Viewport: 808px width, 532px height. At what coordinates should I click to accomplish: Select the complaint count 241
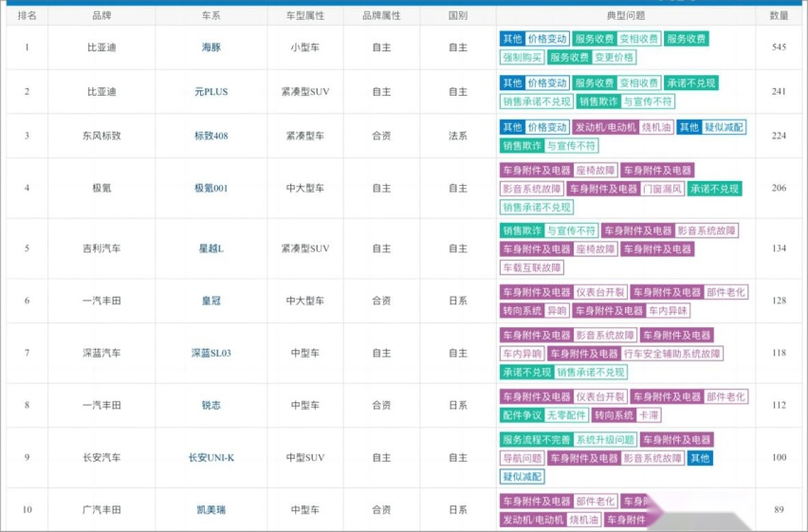(780, 92)
